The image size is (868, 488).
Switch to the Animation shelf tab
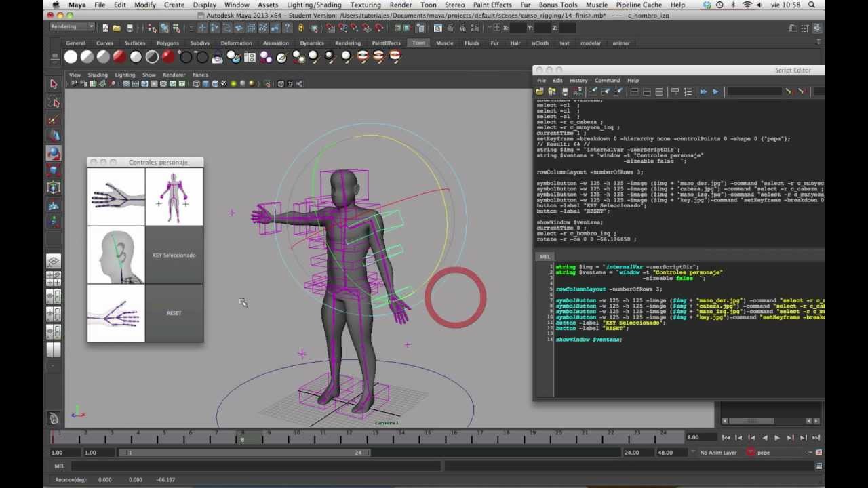point(276,43)
